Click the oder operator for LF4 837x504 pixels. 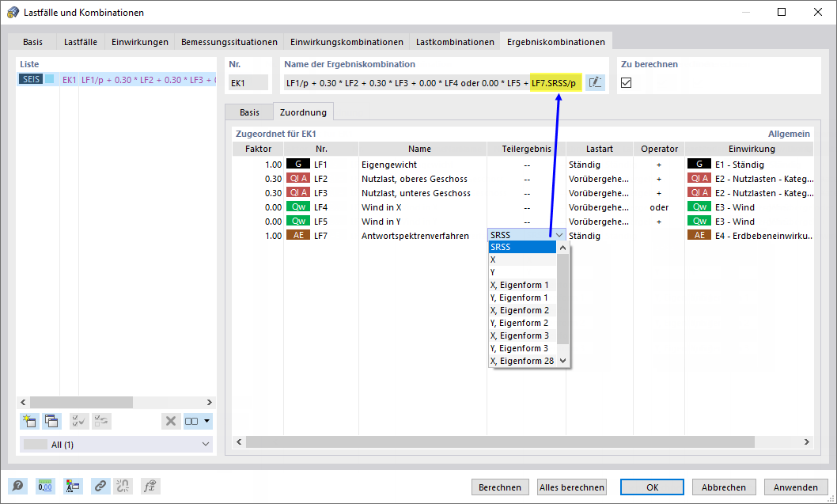coord(659,207)
